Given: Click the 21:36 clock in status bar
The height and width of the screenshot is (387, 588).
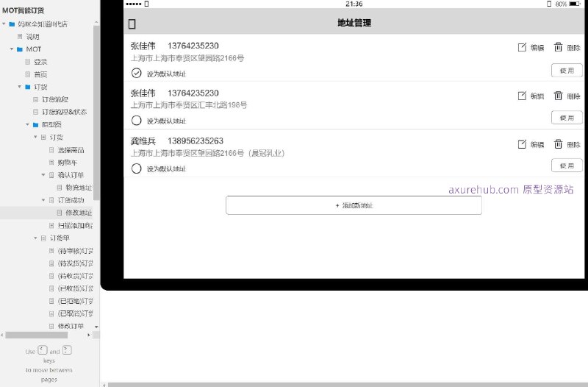Looking at the screenshot, I should coord(354,4).
